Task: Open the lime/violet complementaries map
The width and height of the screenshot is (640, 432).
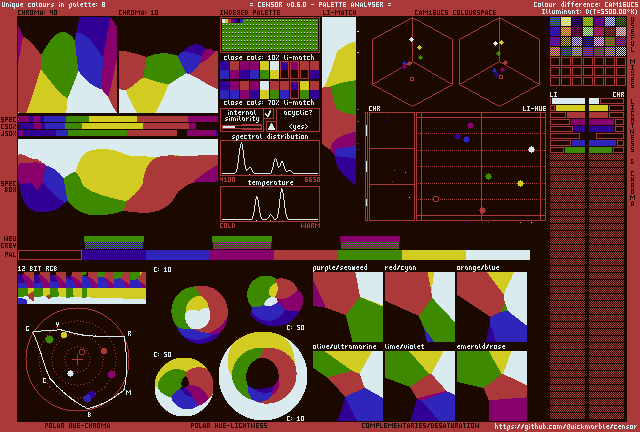Action: point(420,386)
